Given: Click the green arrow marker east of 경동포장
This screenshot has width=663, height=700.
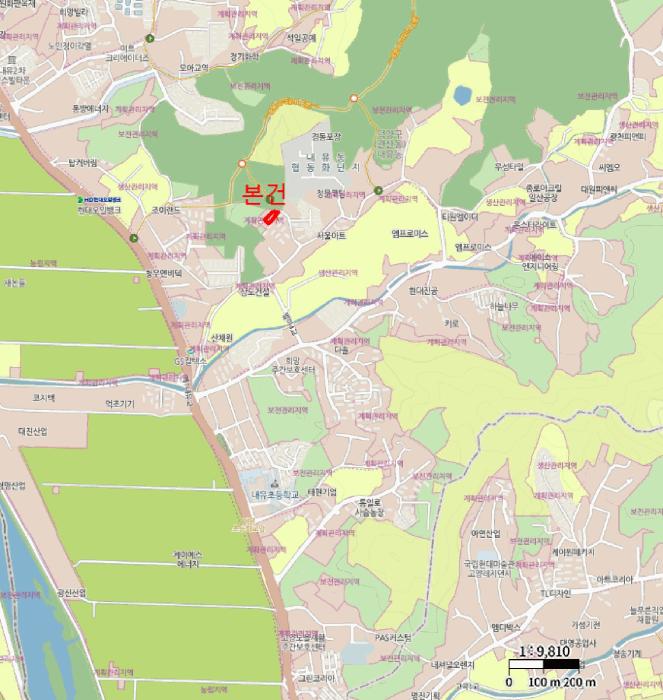Looking at the screenshot, I should click(378, 191).
